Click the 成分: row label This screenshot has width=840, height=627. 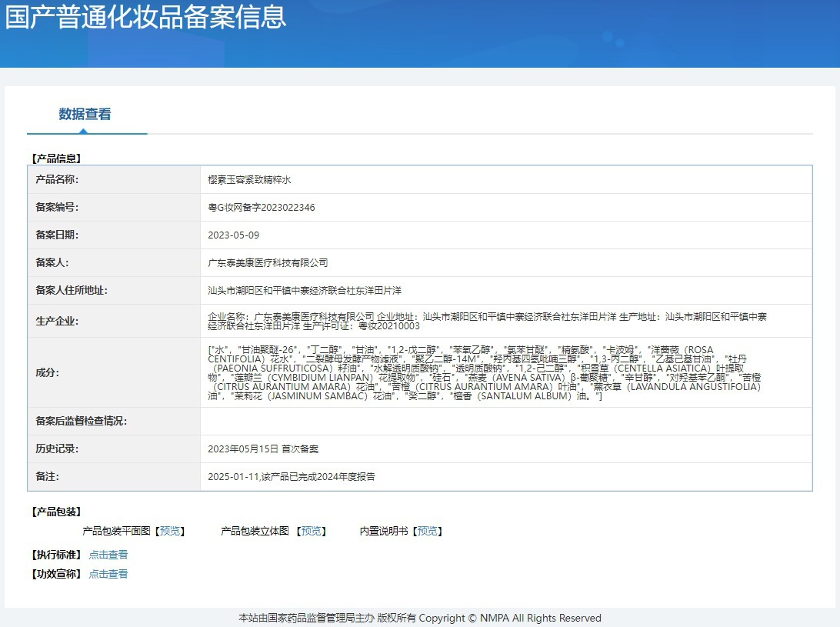[x=47, y=372]
